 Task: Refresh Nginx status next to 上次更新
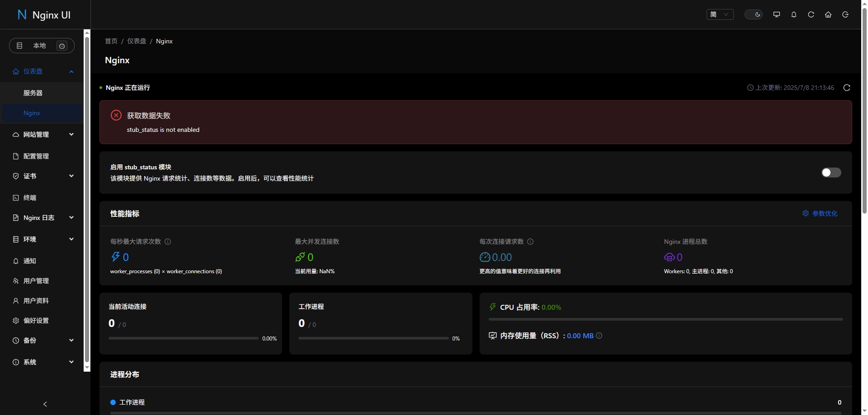click(x=847, y=88)
